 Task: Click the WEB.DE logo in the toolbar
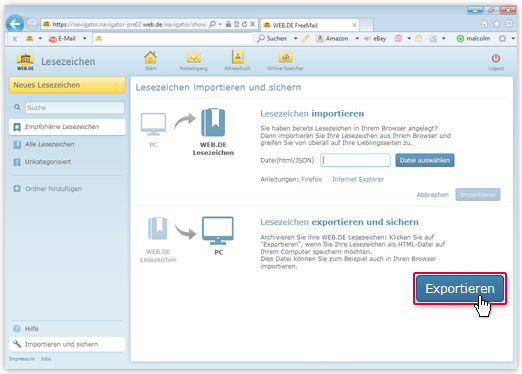pos(30,39)
